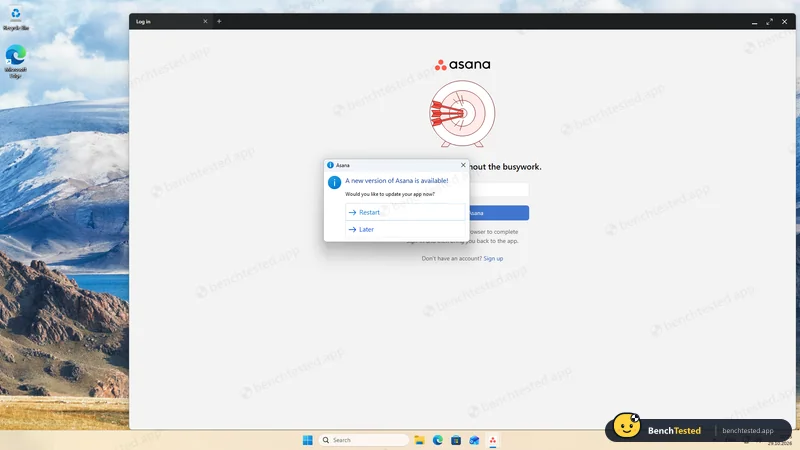Open the Windows Start menu

tap(308, 440)
